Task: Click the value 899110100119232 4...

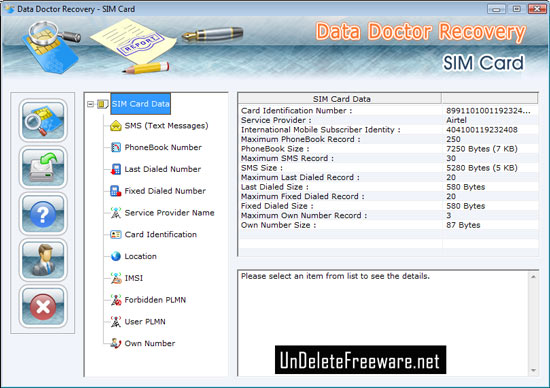Action: pos(488,111)
